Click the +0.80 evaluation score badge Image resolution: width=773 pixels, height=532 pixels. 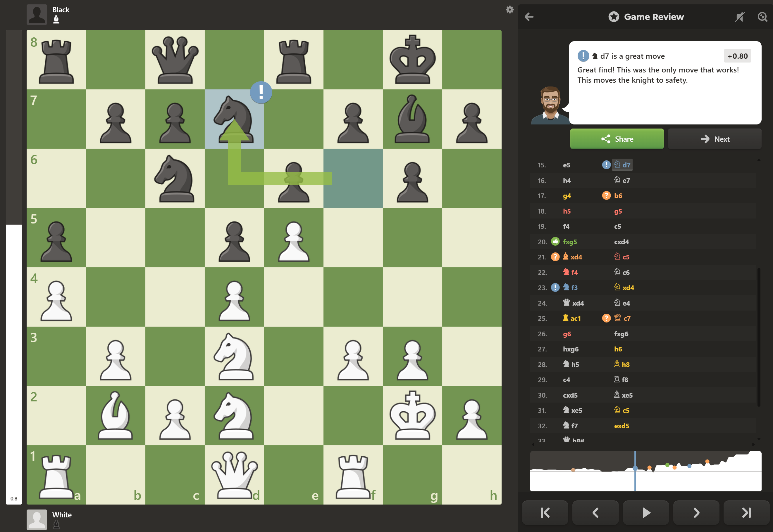737,56
